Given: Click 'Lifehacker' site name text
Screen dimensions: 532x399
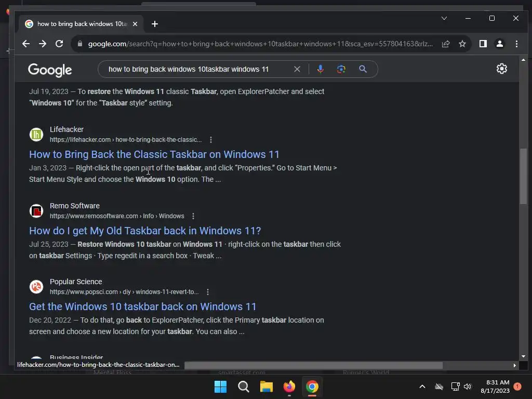Looking at the screenshot, I should (x=66, y=129).
